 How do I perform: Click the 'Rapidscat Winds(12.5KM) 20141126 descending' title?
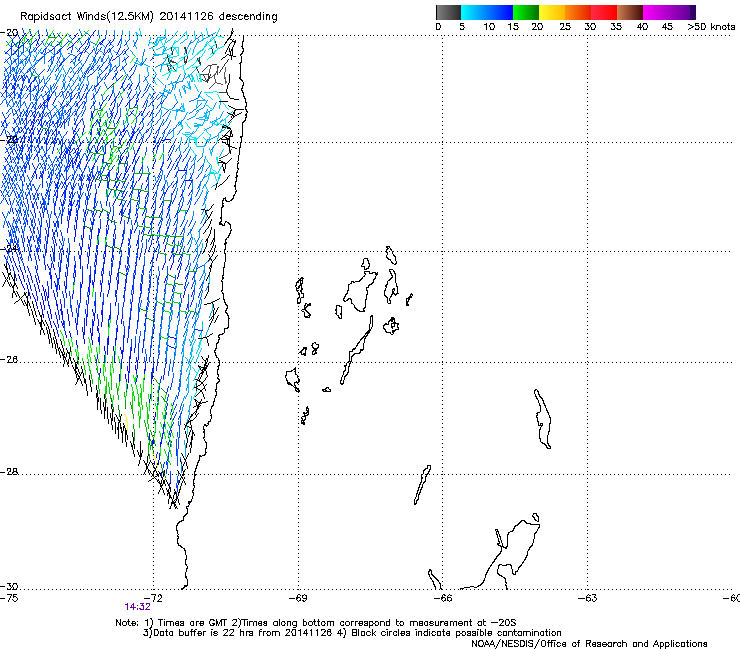[149, 17]
